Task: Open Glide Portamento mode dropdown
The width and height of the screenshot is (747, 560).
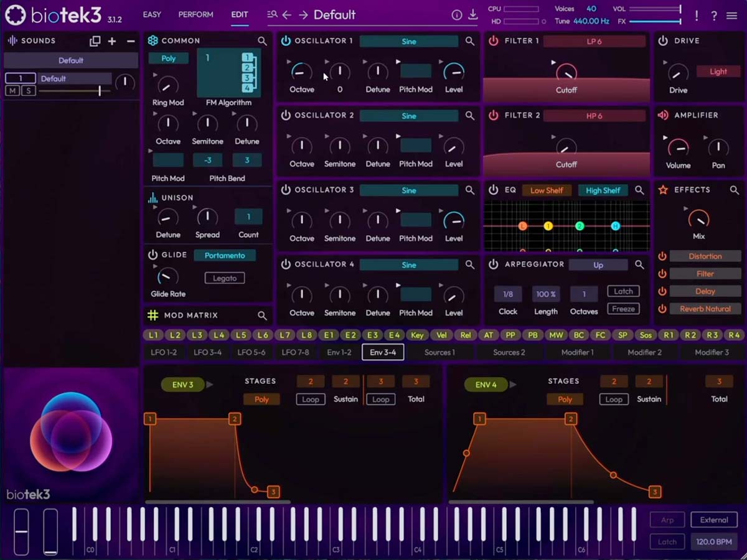Action: [x=225, y=256]
